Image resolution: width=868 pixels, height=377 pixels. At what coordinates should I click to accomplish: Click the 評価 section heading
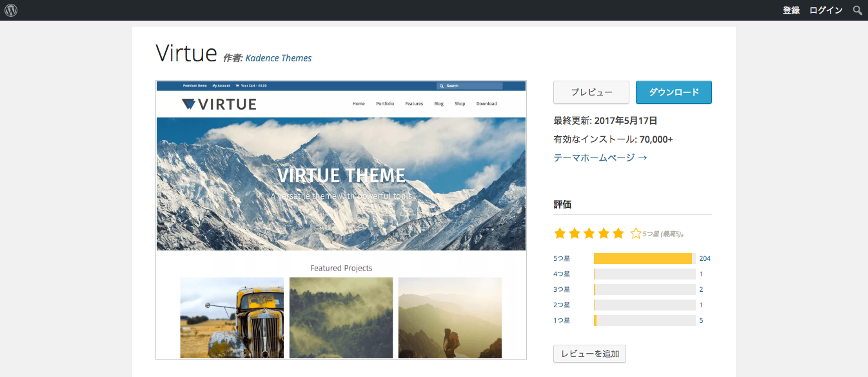pyautogui.click(x=562, y=205)
